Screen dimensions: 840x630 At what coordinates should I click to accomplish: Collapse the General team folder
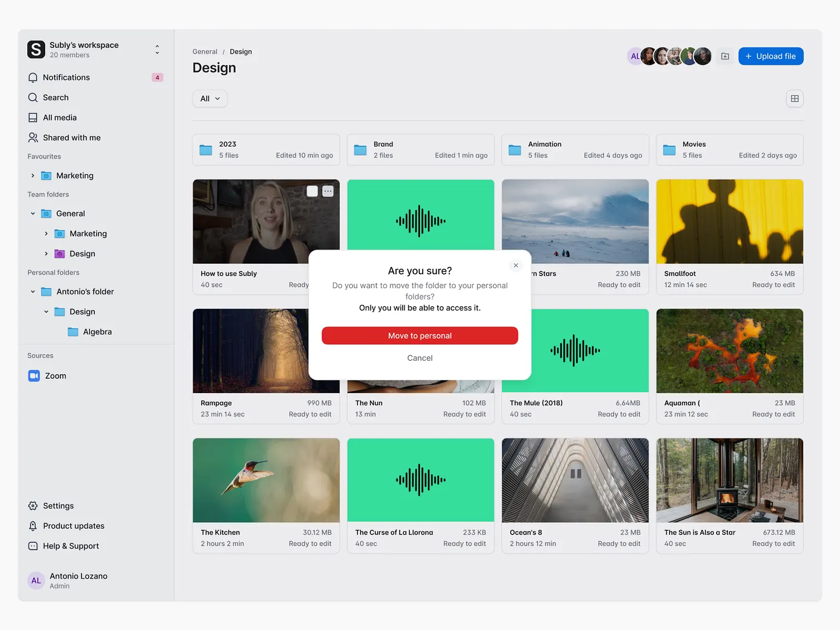point(33,214)
